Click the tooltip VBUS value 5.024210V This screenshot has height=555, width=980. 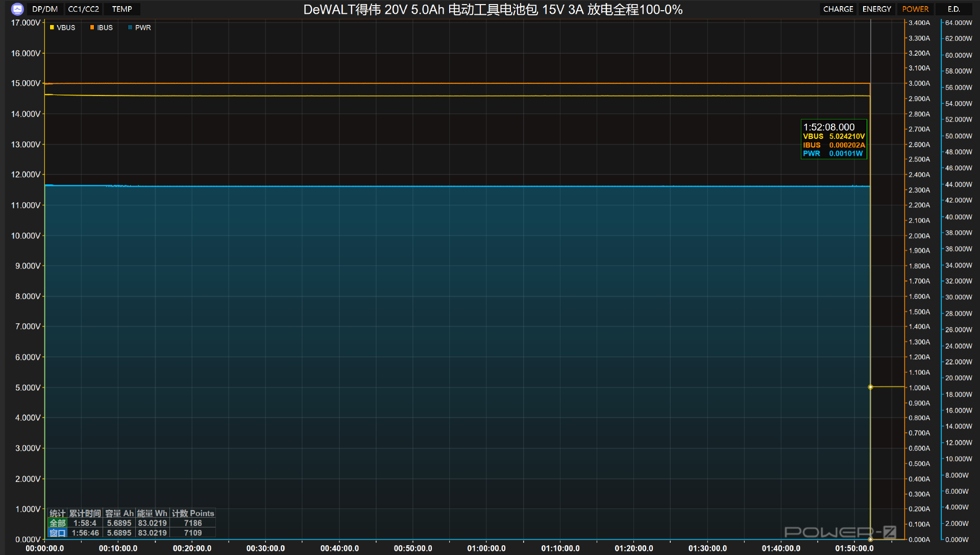[847, 136]
